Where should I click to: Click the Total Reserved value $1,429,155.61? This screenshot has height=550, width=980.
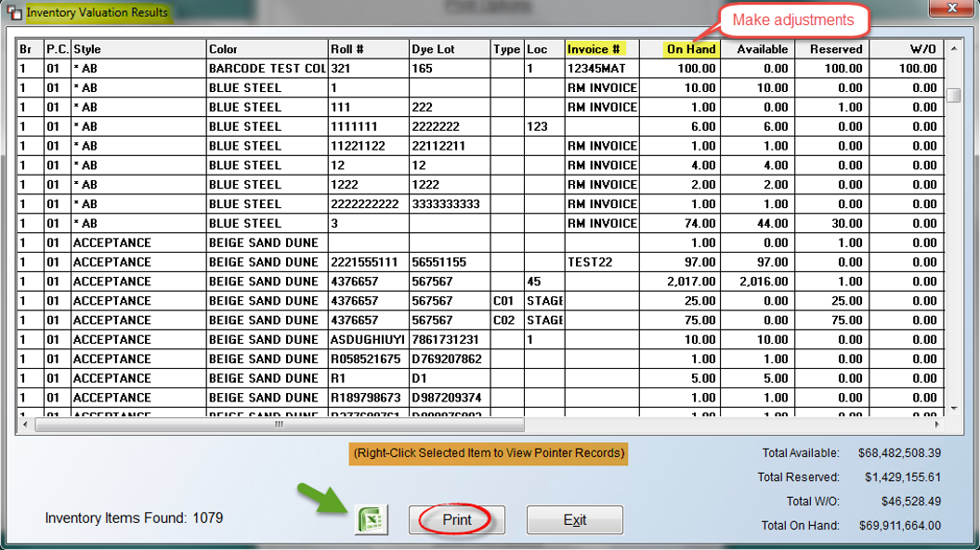pos(903,478)
